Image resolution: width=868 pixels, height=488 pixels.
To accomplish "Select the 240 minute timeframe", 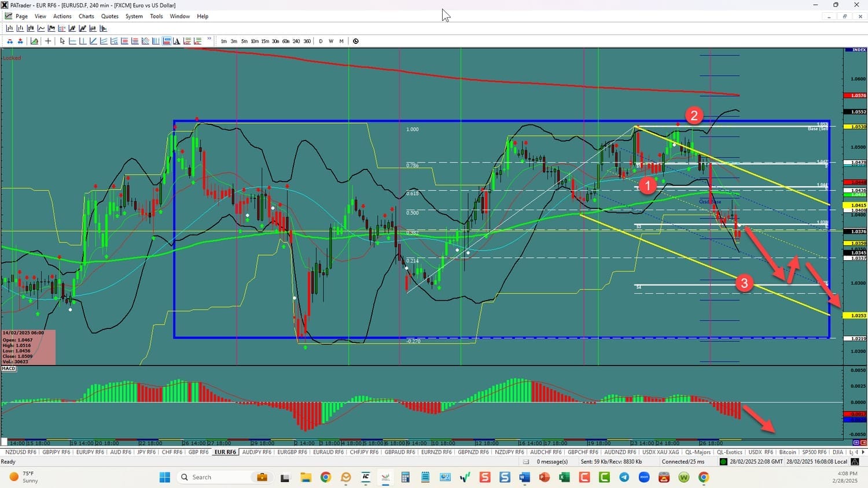I will [296, 41].
